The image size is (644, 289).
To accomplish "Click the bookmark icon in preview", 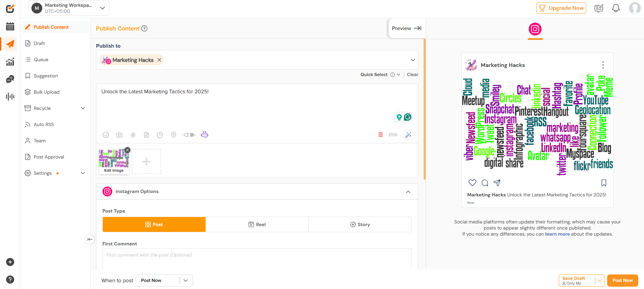I will (x=604, y=183).
